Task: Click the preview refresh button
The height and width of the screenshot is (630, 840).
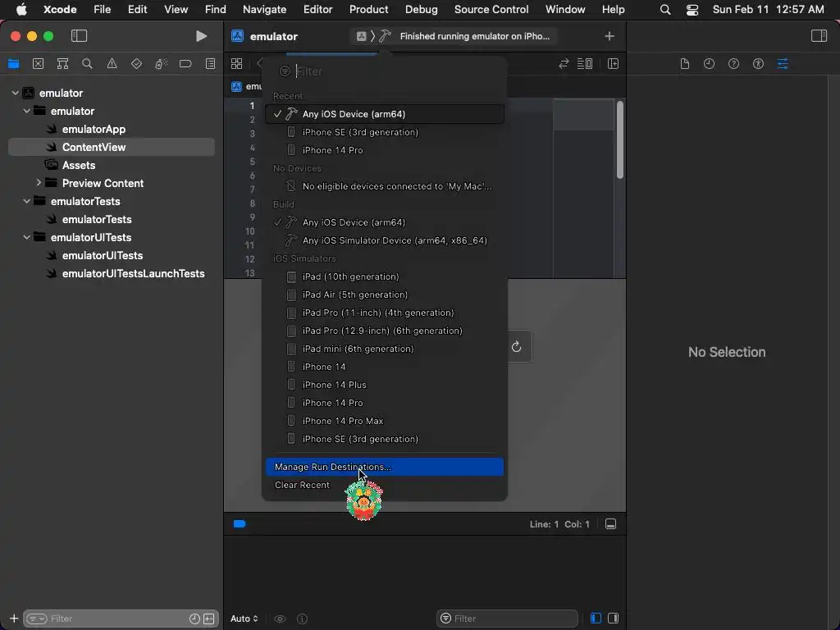Action: tap(517, 347)
